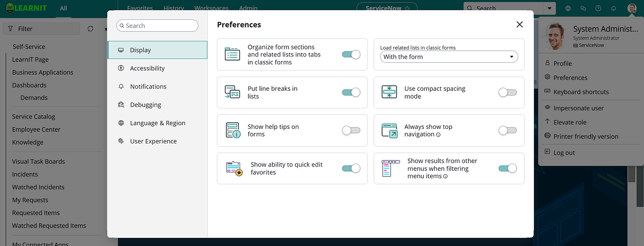Select Display preferences tab
This screenshot has width=644, height=246.
[157, 50]
